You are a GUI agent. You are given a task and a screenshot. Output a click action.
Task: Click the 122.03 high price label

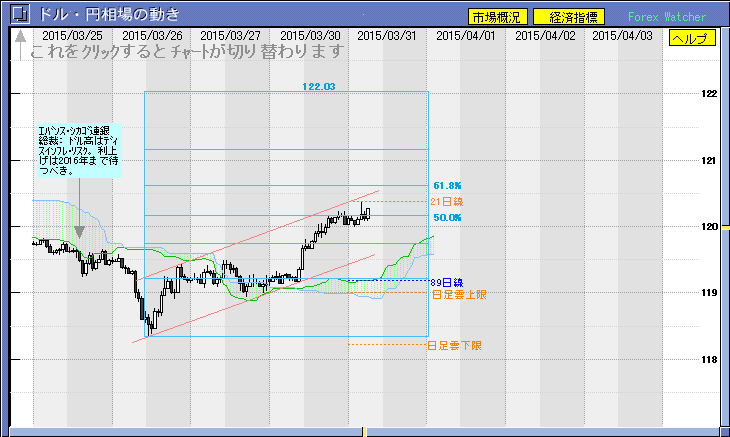tap(318, 87)
